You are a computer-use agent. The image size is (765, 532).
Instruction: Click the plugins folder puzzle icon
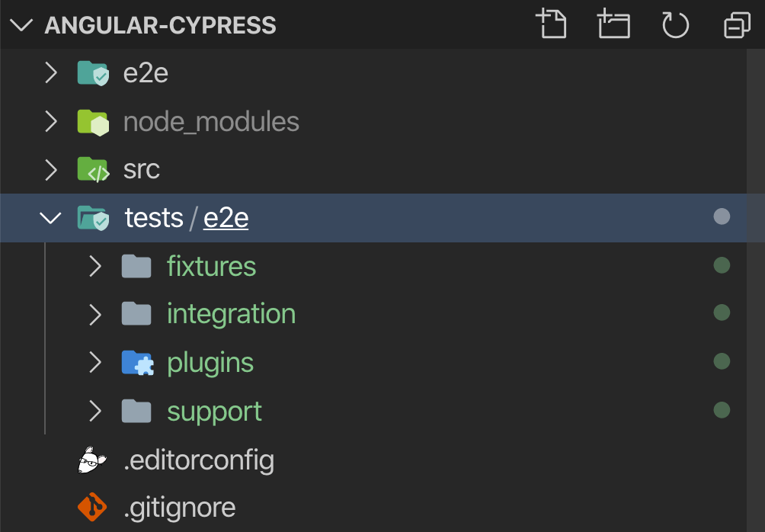[136, 363]
